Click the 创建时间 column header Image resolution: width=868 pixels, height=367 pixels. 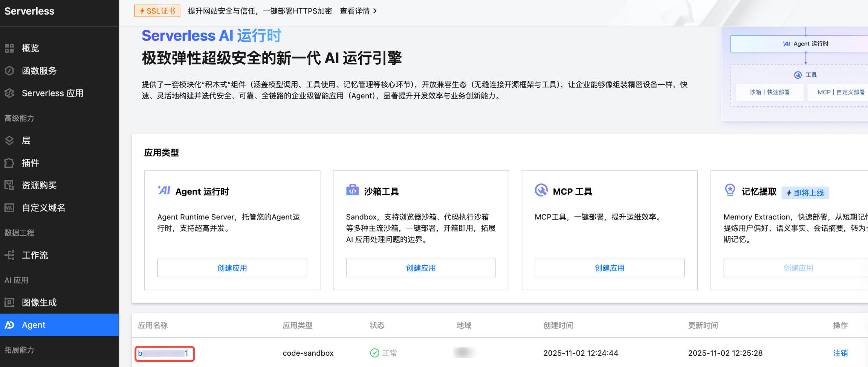coord(558,325)
